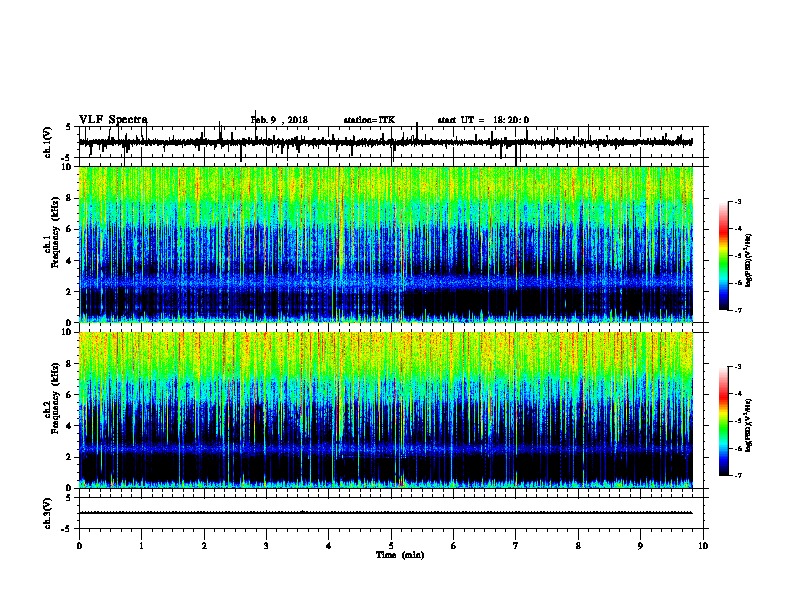The image size is (792, 612).
Task: Click the "-3" label on ch.2 color scale
Action: tap(737, 367)
